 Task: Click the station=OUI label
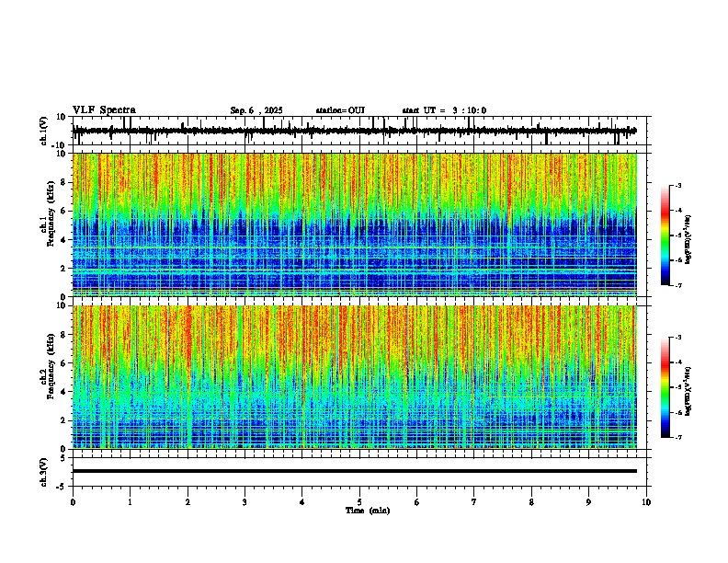340,110
